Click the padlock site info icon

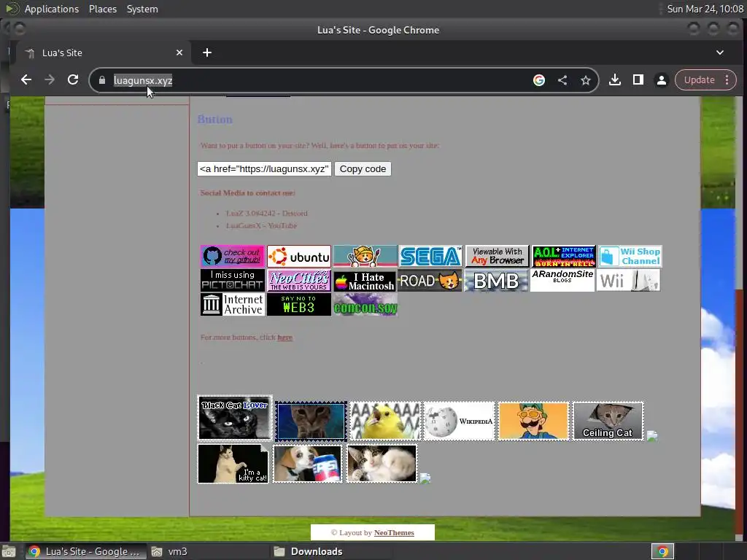click(x=102, y=80)
